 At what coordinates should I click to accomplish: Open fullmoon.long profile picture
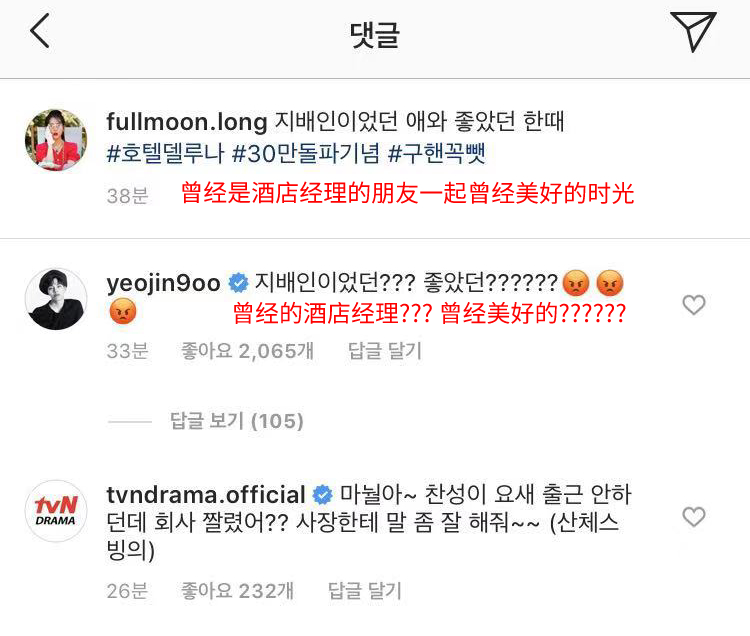pyautogui.click(x=56, y=140)
